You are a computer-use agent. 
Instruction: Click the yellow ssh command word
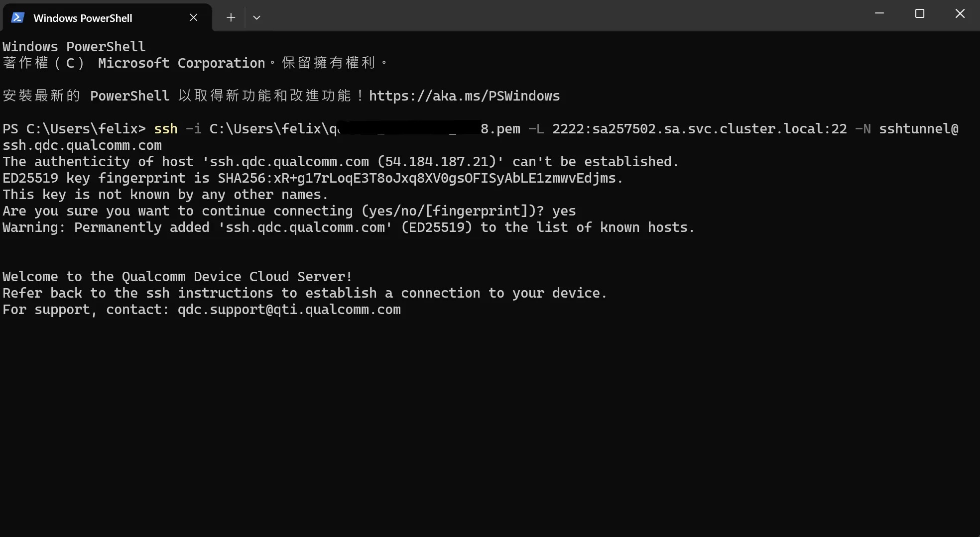(x=166, y=128)
